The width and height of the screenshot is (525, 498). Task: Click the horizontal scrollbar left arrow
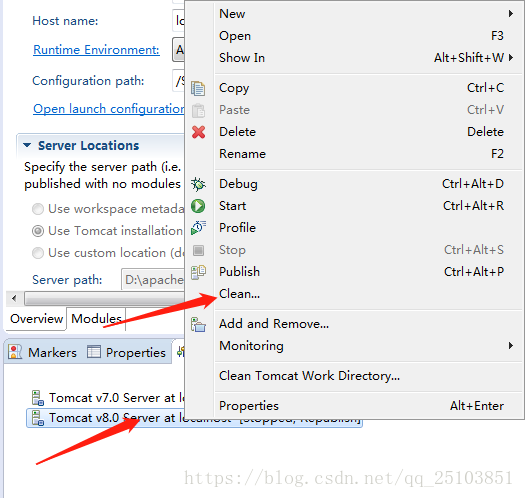pos(14,298)
